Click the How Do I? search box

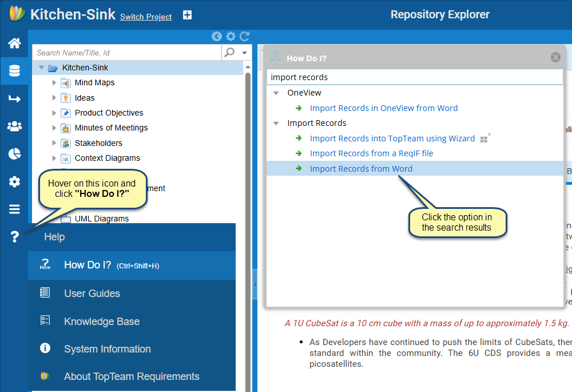tap(415, 77)
